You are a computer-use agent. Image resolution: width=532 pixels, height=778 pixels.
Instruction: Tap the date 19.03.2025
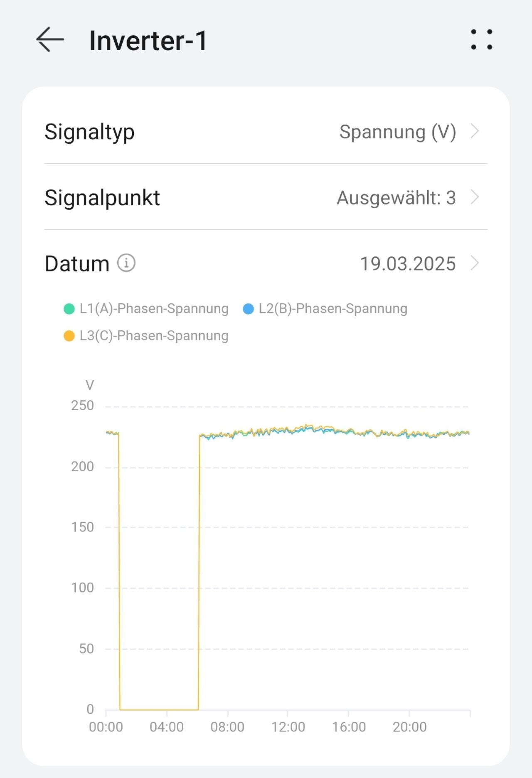(x=408, y=264)
